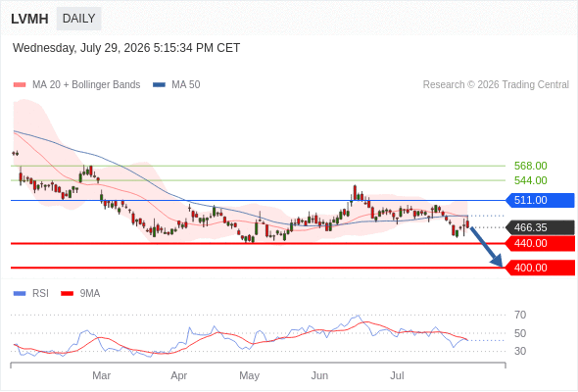
Task: Select the MA 20 + Bollinger Bands legend label
Action: 86,85
